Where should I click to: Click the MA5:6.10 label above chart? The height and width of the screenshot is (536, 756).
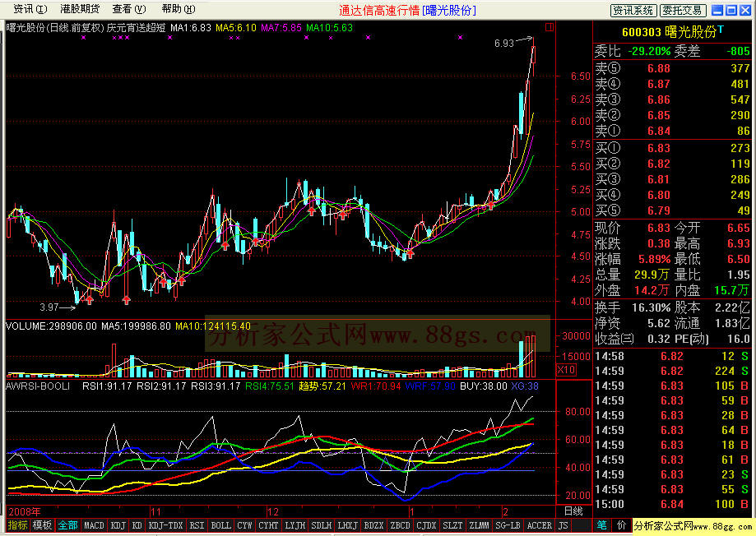click(x=236, y=27)
